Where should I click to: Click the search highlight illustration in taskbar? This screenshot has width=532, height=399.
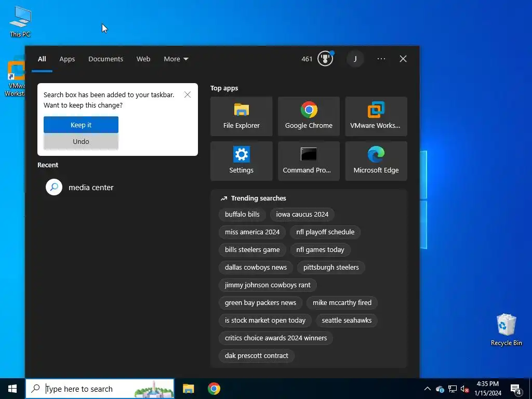[153, 389]
